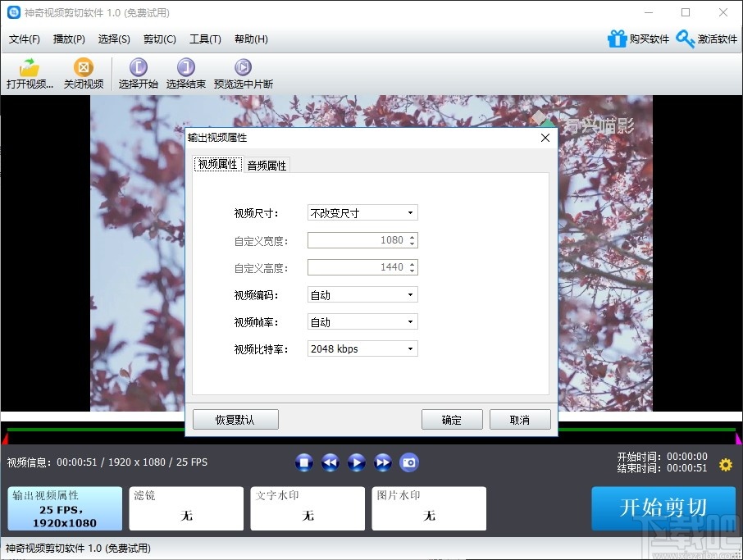Open settings via the gear icon

[x=725, y=464]
